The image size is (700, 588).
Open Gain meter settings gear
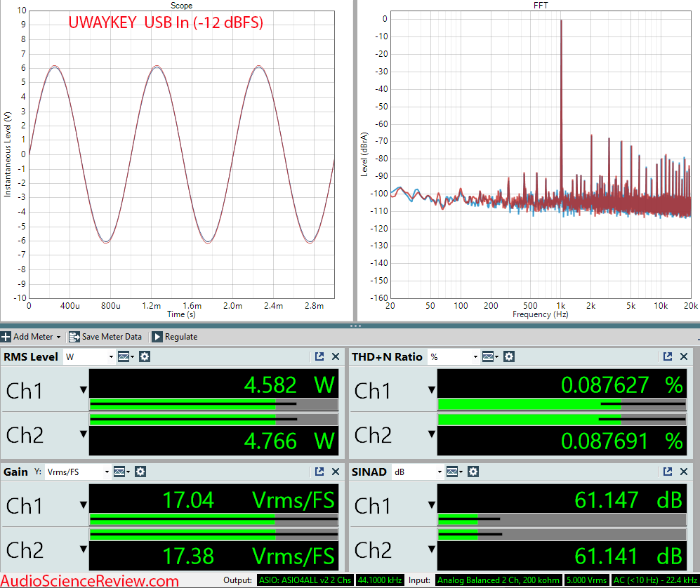pos(140,472)
